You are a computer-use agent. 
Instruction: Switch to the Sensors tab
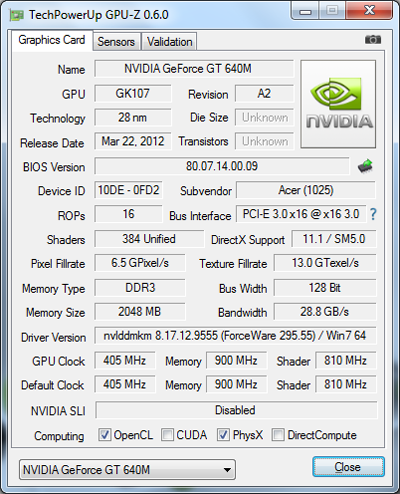116,42
